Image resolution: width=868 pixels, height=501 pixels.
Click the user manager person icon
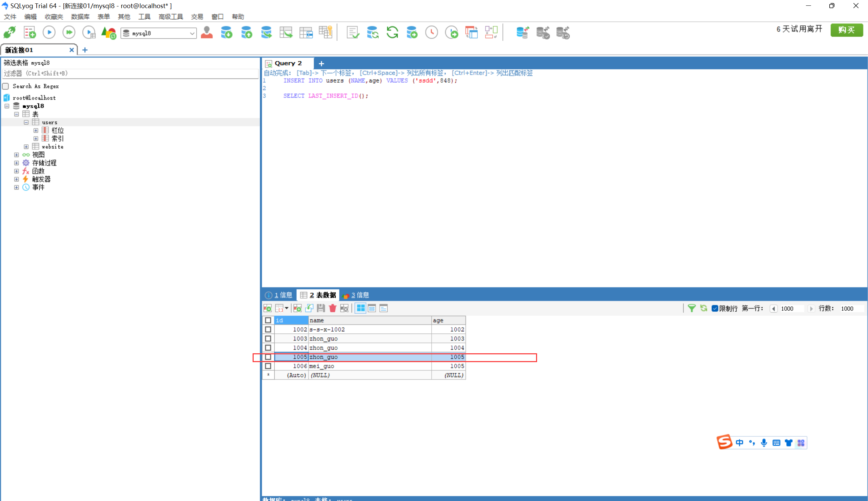click(206, 33)
